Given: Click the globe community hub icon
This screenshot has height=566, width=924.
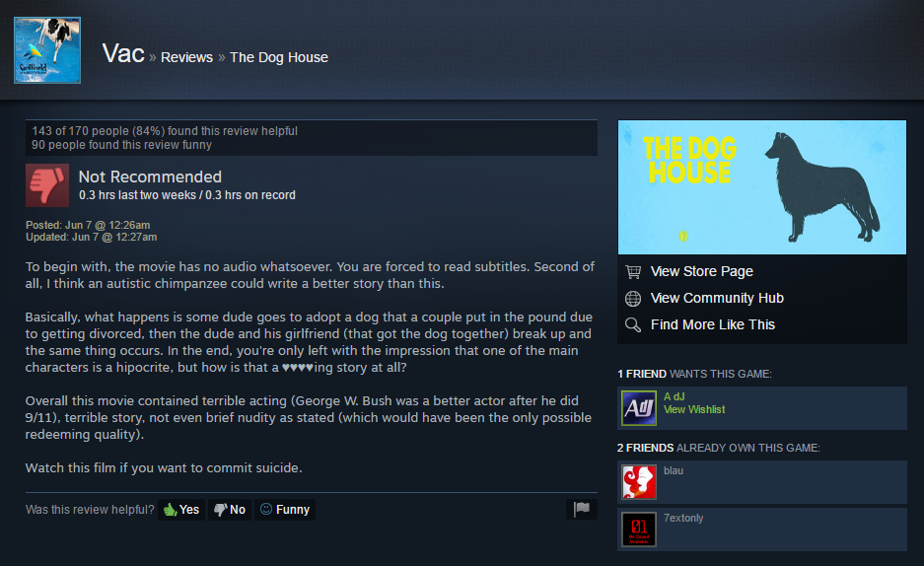Looking at the screenshot, I should 633,299.
